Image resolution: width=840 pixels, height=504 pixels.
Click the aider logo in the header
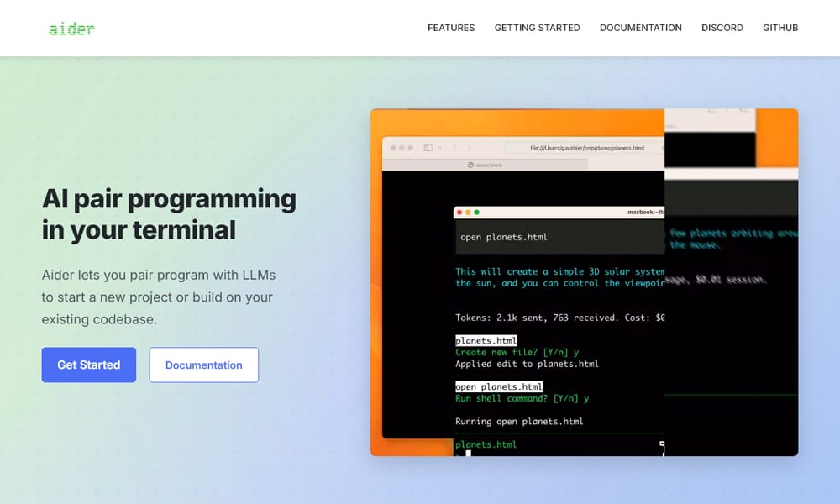(71, 28)
